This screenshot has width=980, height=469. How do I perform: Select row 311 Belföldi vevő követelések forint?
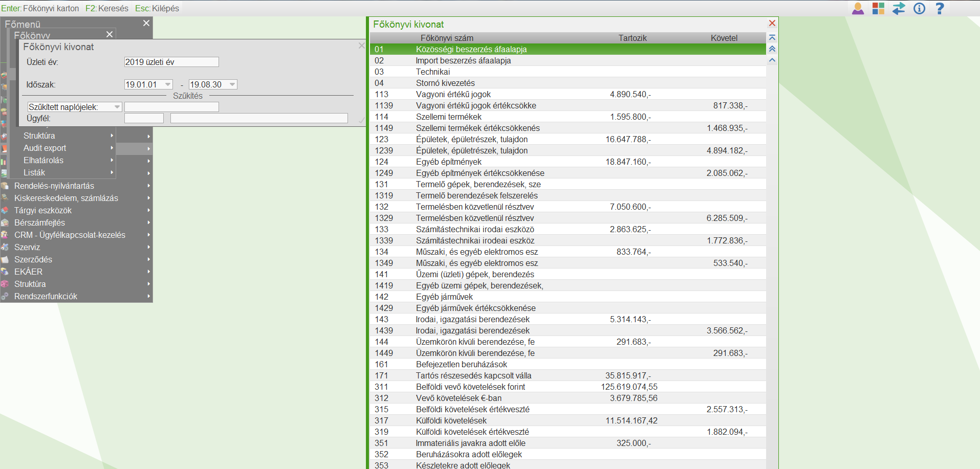click(x=568, y=387)
